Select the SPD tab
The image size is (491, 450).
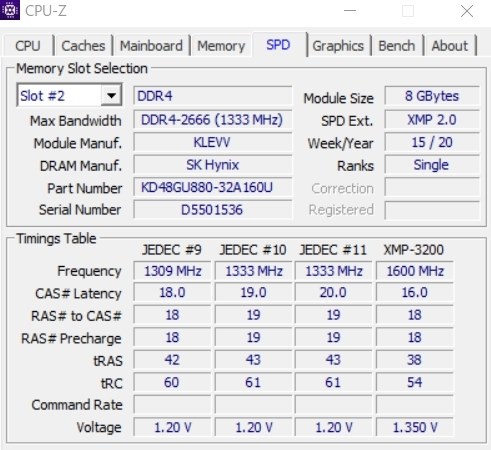click(279, 45)
